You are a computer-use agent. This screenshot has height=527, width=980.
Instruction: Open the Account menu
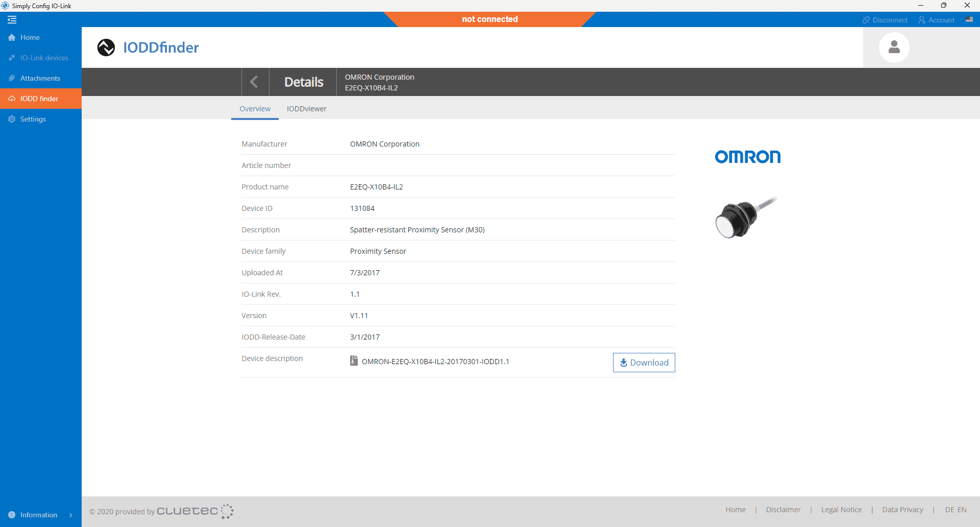coord(937,19)
